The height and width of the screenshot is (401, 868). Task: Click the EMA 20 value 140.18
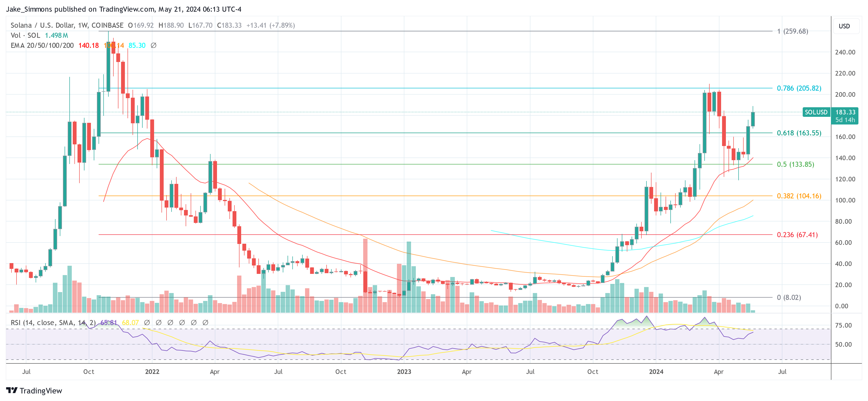coord(89,45)
